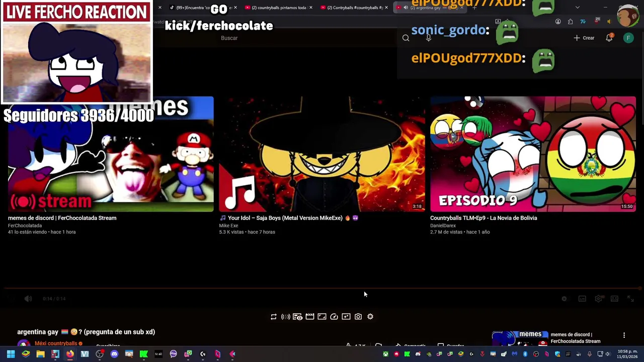Viewport: 644px width, 362px height.
Task: Open the browser tab list chevron
Action: (x=577, y=8)
